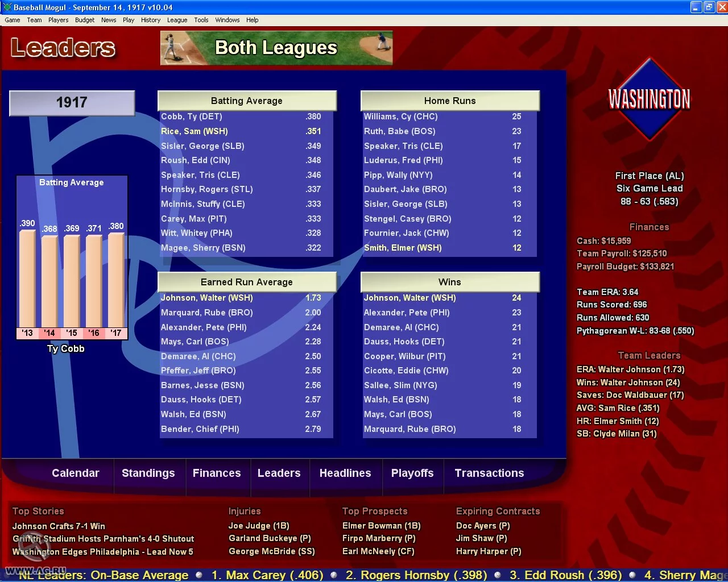Screen dimensions: 728x582
Task: Switch to the Standings tab
Action: tap(148, 473)
